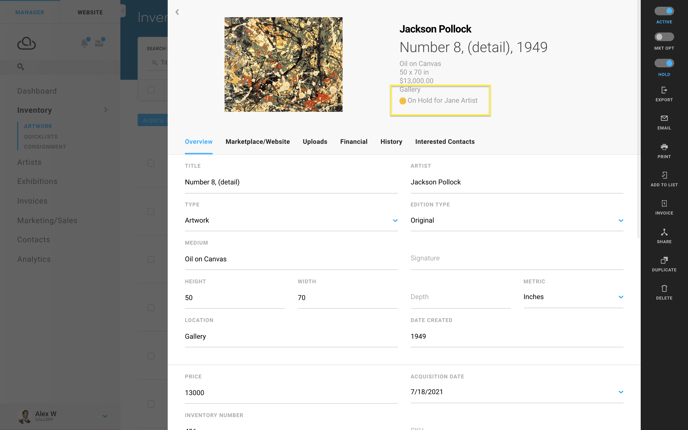Switch to the Marketplace/Website tab
The image size is (688, 430).
coord(258,142)
